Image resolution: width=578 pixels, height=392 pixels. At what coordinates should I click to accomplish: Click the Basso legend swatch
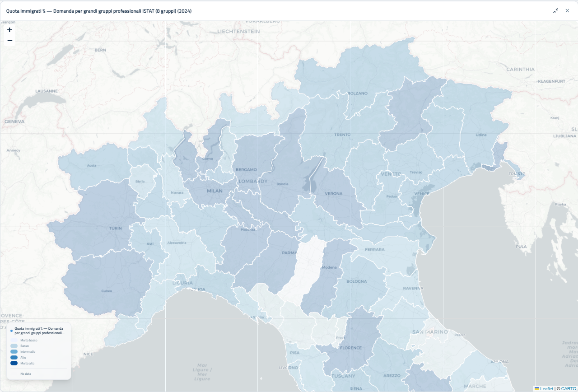pos(14,346)
